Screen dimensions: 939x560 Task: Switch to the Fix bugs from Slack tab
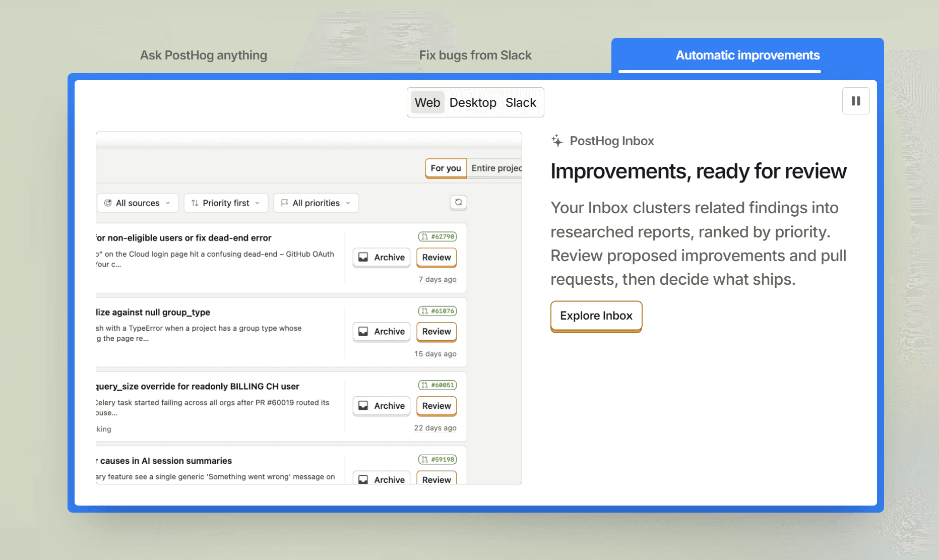475,55
